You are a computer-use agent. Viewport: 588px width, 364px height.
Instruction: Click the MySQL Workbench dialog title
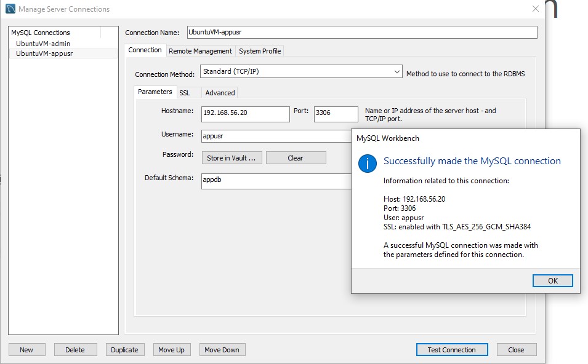[x=388, y=138]
